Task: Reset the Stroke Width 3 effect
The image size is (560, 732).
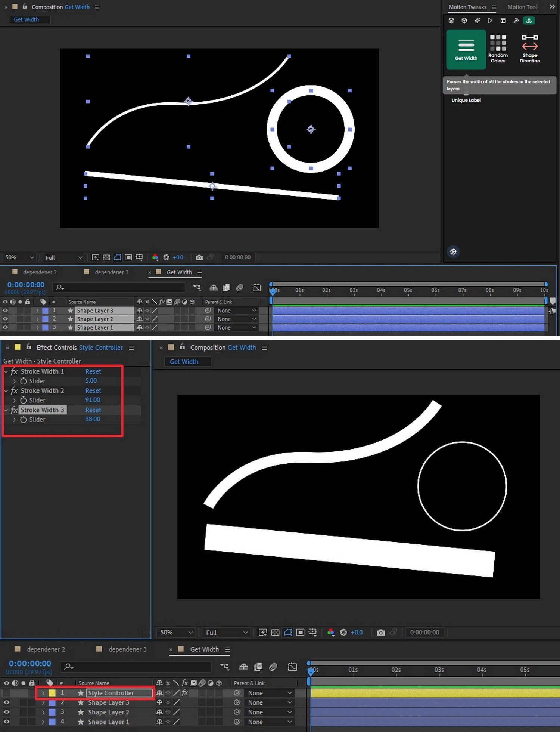Action: (93, 410)
